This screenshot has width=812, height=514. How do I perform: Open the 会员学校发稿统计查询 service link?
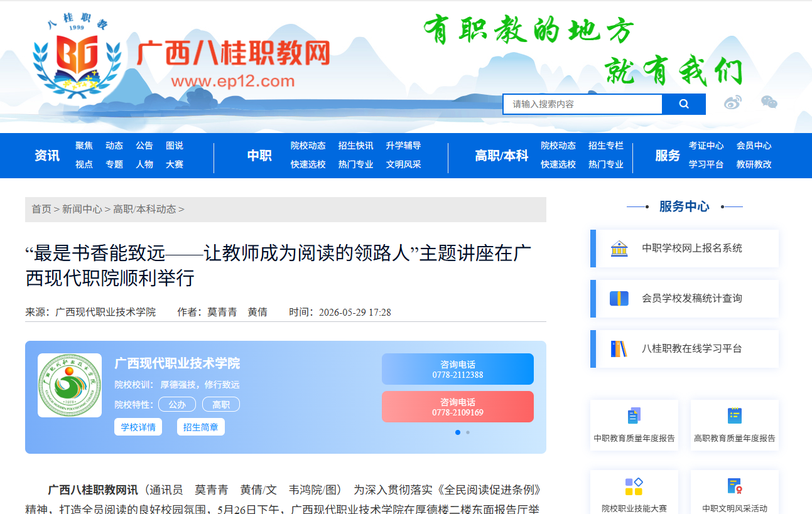coord(685,299)
